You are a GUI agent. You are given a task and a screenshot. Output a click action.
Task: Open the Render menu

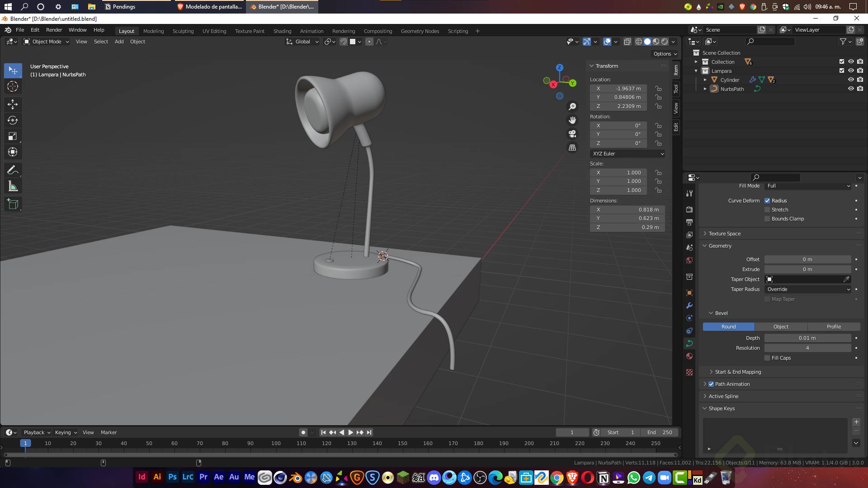(x=54, y=30)
